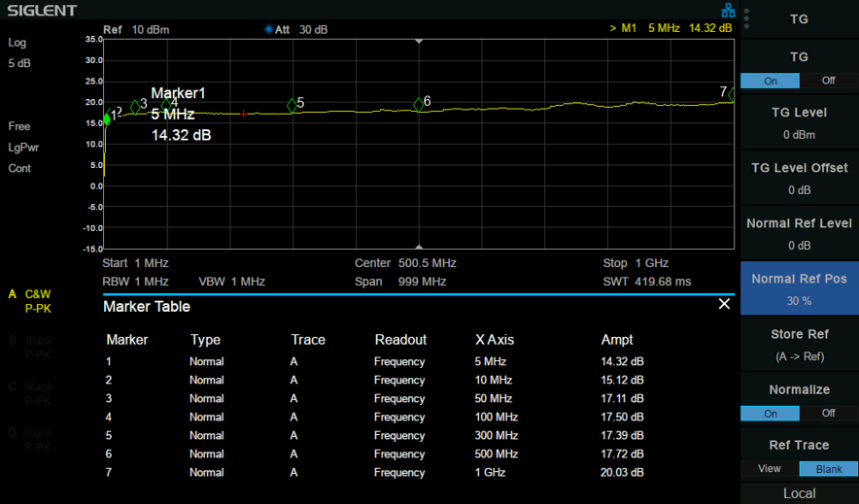The width and height of the screenshot is (859, 504).
Task: Select Normal Ref Level softkey
Action: (800, 234)
